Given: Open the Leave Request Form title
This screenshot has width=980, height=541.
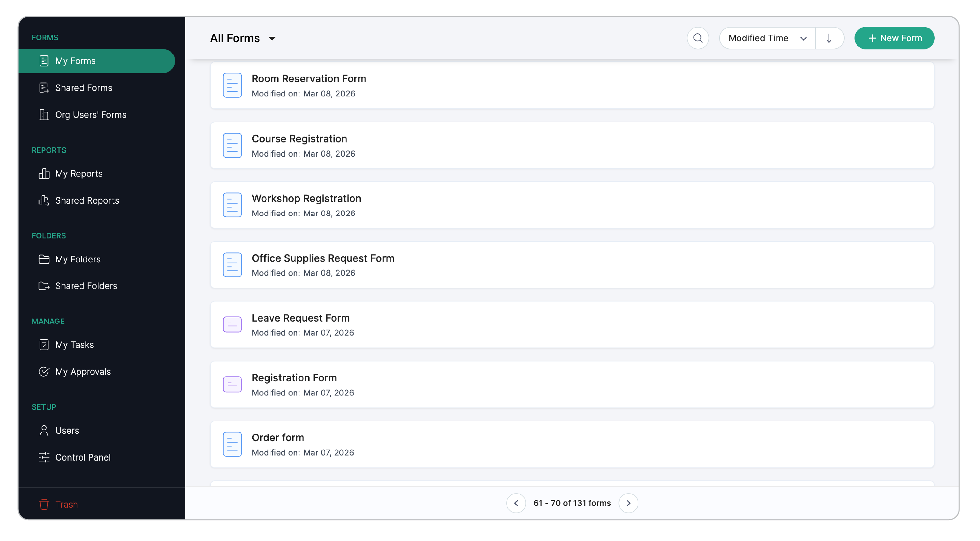Looking at the screenshot, I should 300,318.
